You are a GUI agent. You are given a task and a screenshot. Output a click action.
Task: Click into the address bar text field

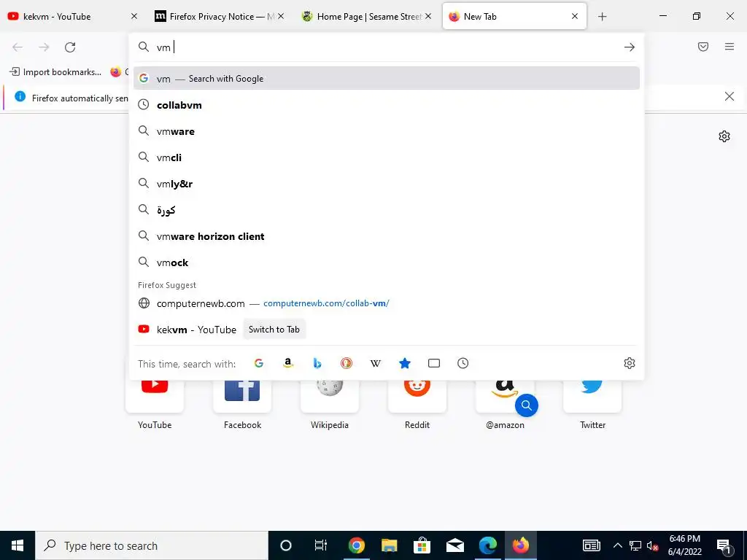point(386,47)
